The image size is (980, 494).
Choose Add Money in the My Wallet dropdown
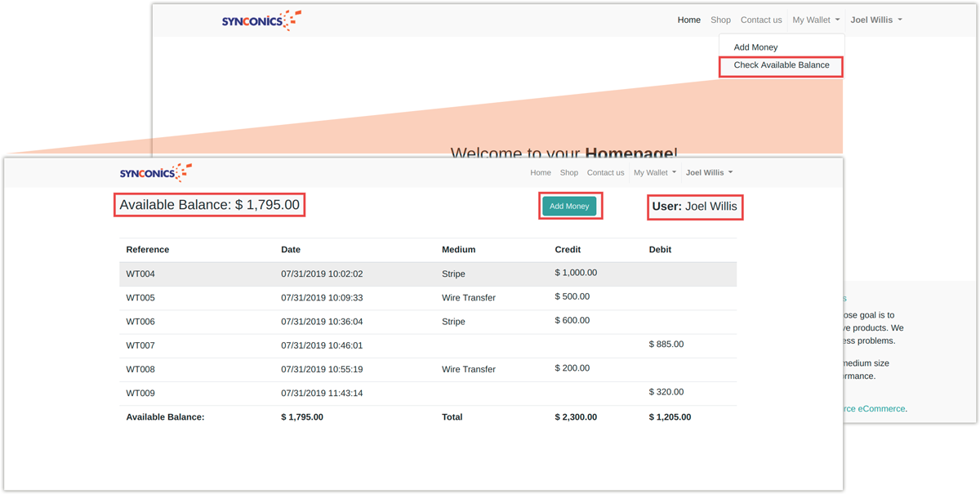755,47
